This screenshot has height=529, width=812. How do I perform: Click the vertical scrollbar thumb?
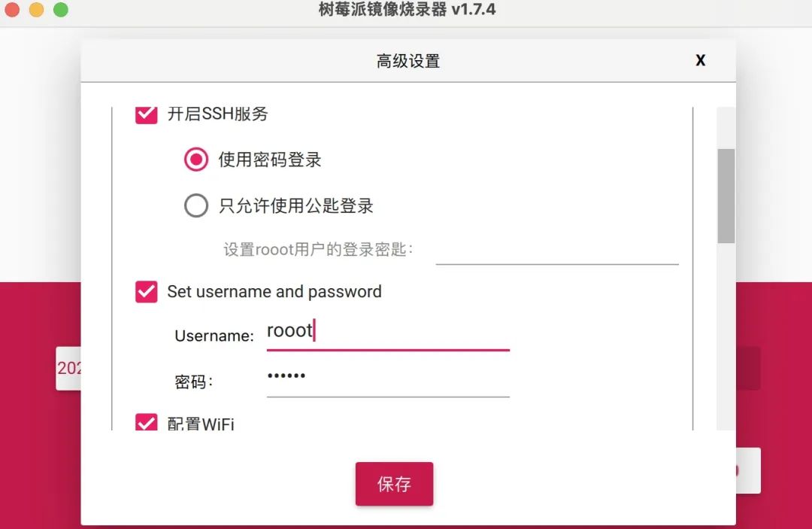(726, 196)
